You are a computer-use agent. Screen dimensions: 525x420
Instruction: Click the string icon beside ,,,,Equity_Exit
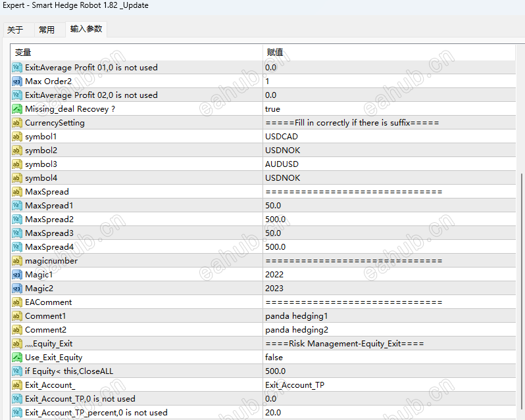[x=17, y=343]
